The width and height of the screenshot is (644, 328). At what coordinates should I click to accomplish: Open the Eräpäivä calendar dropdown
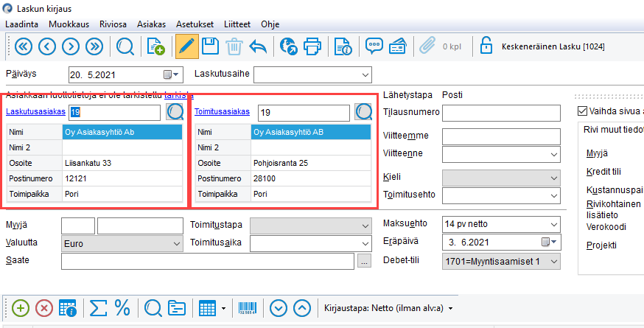549,242
